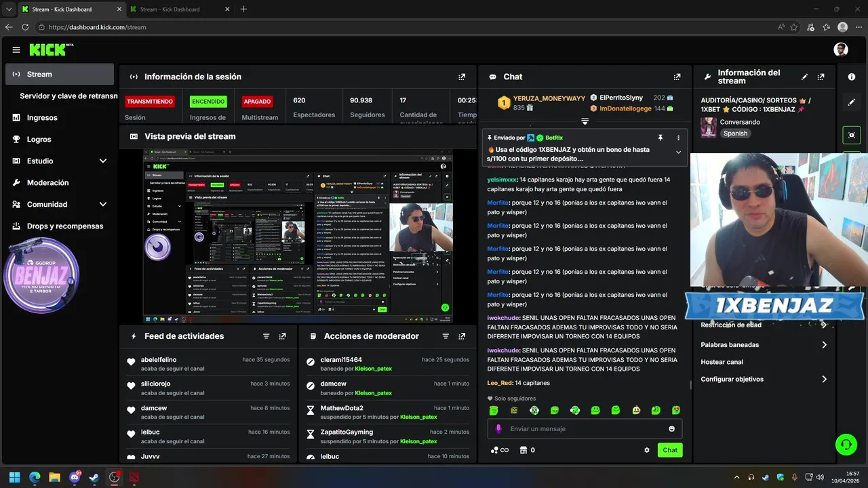Collapse the chat leaderboard chevron

[x=585, y=121]
